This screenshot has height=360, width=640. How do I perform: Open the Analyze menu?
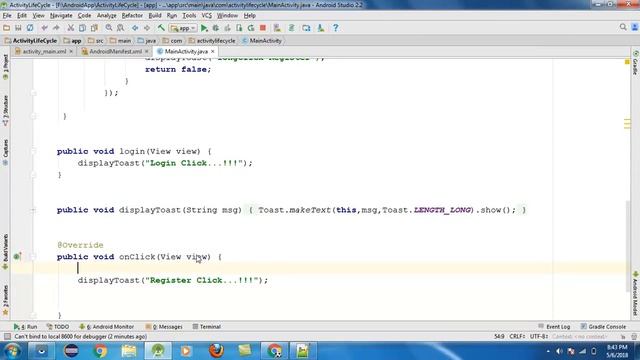point(107,16)
